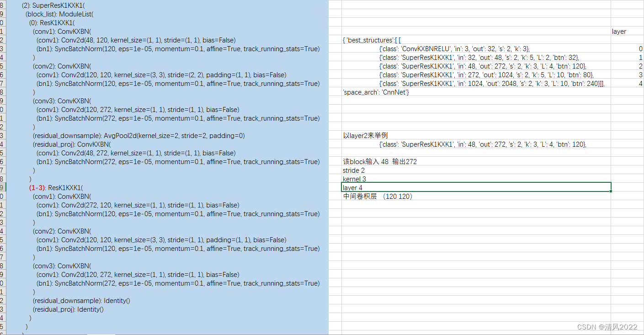
Task: Click the "(residual_downsample): AvgPool2d" cell
Action: click(x=138, y=136)
